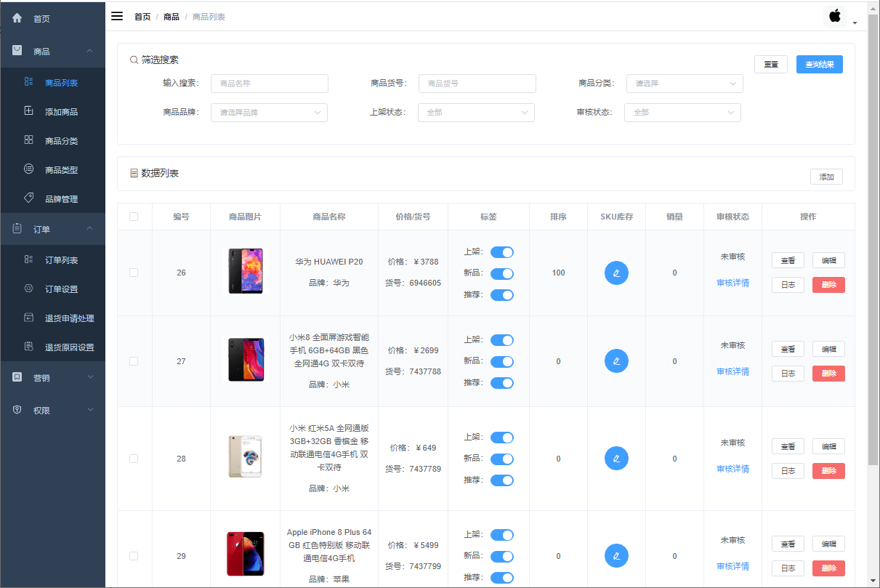Click the 商品列表 list icon
This screenshot has height=588, width=880.
[29, 82]
